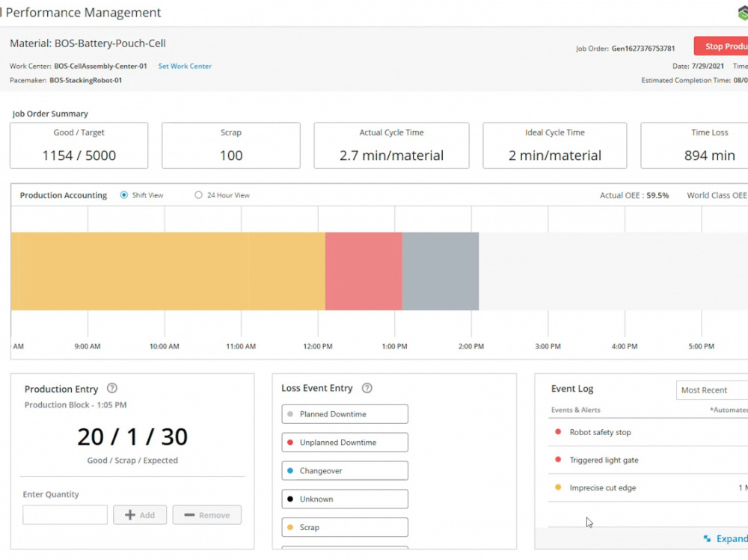
Task: Click the Changeover loss event button
Action: [x=345, y=471]
